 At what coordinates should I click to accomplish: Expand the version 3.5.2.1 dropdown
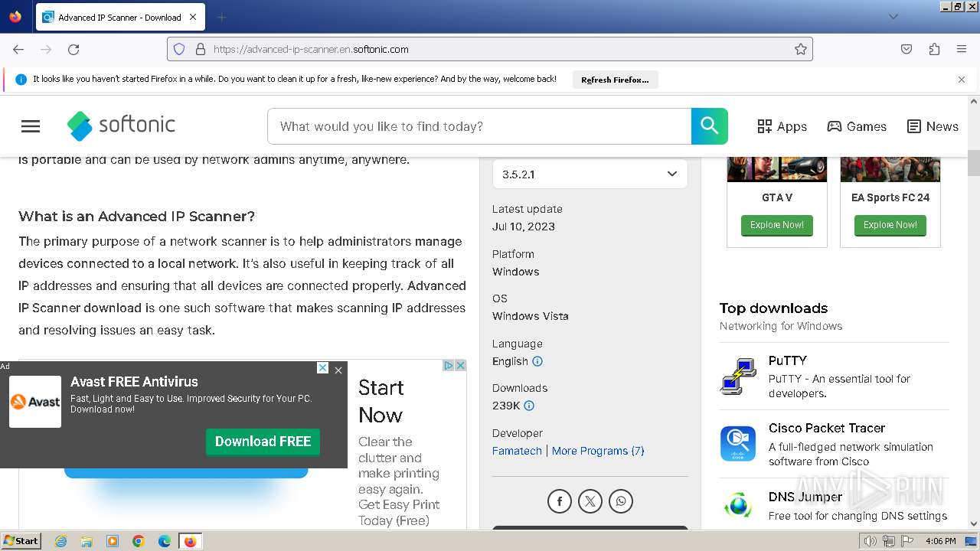coord(590,174)
